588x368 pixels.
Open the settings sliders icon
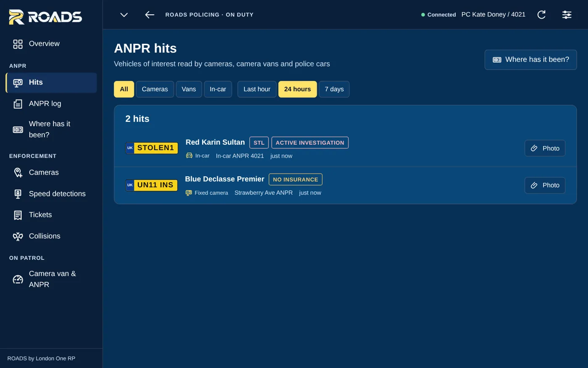567,15
